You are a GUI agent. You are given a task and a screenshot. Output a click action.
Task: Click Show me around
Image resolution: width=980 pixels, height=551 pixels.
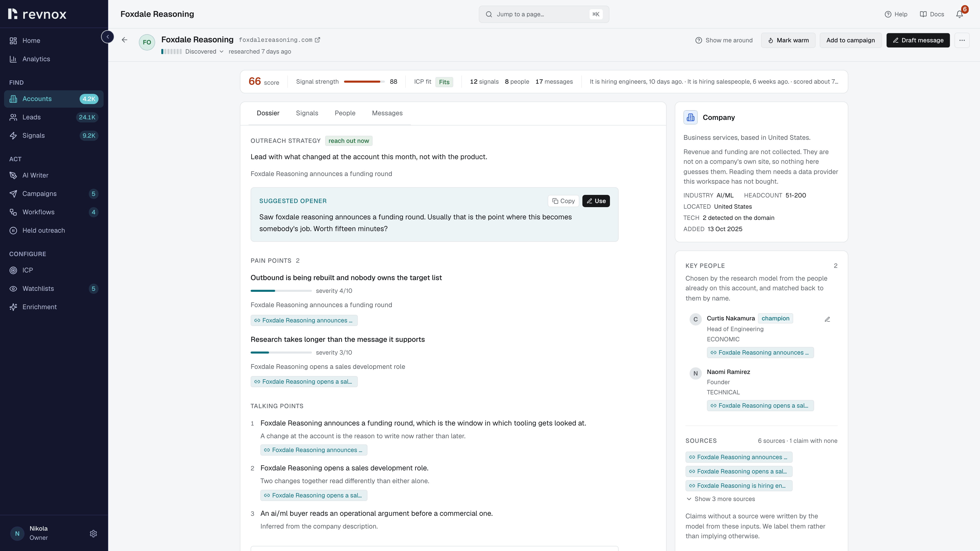tap(724, 40)
